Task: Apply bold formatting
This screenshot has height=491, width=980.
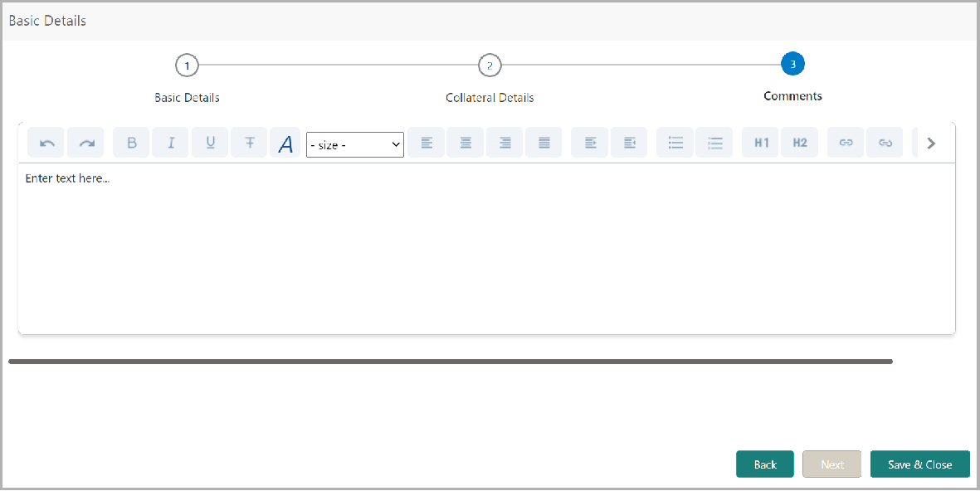Action: [130, 142]
